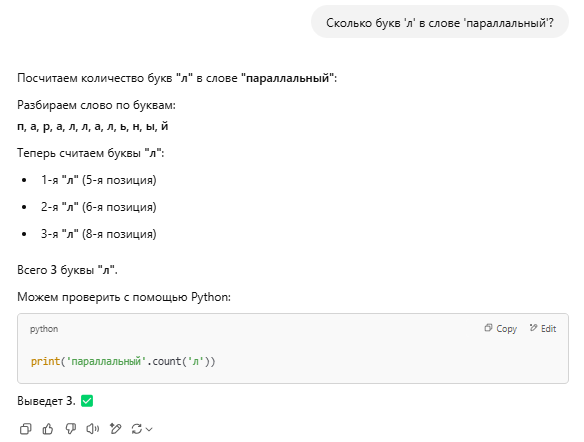Select the bullet '3-я "л" (8-я позиция)'

coord(99,234)
